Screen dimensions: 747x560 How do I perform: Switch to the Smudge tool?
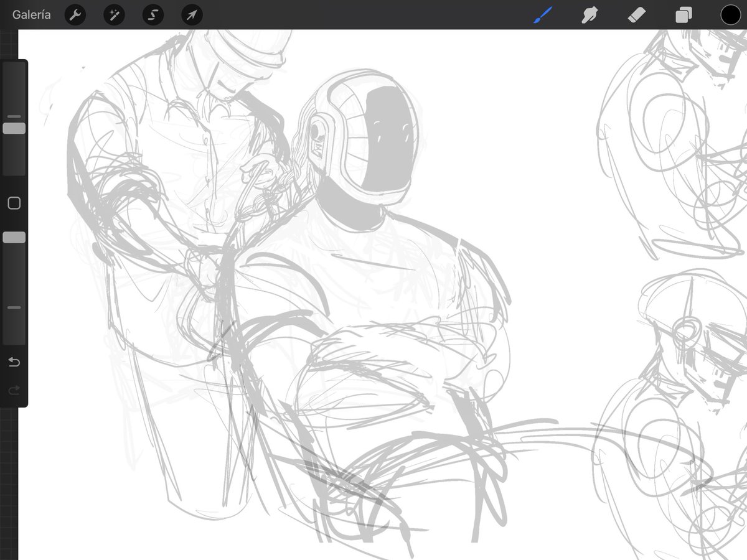[588, 14]
